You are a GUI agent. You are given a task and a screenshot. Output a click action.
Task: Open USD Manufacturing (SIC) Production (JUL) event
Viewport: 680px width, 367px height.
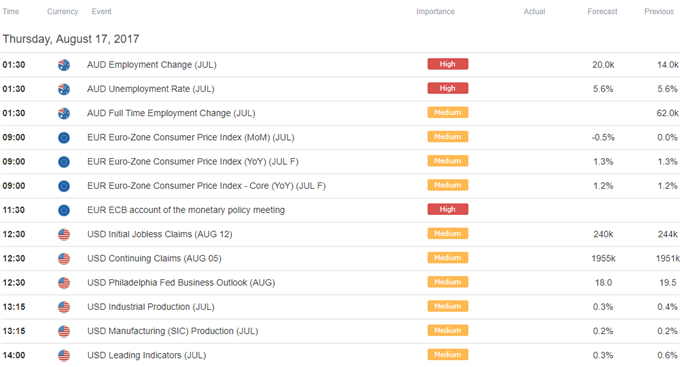(173, 331)
